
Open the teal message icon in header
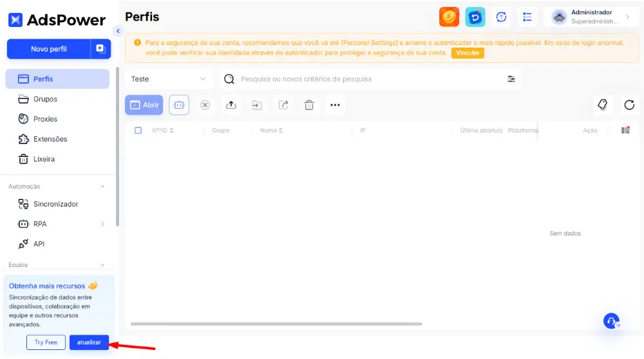475,17
